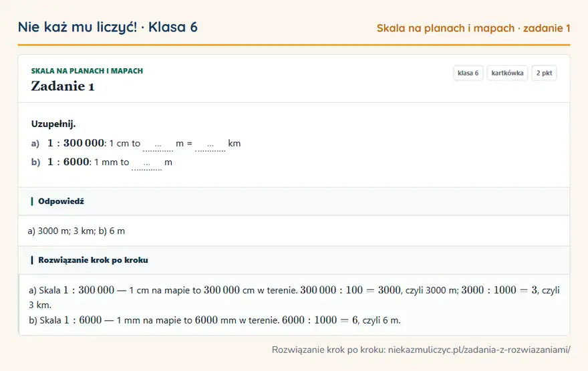
Task: Click the meters blank in part a)
Action: (x=158, y=144)
